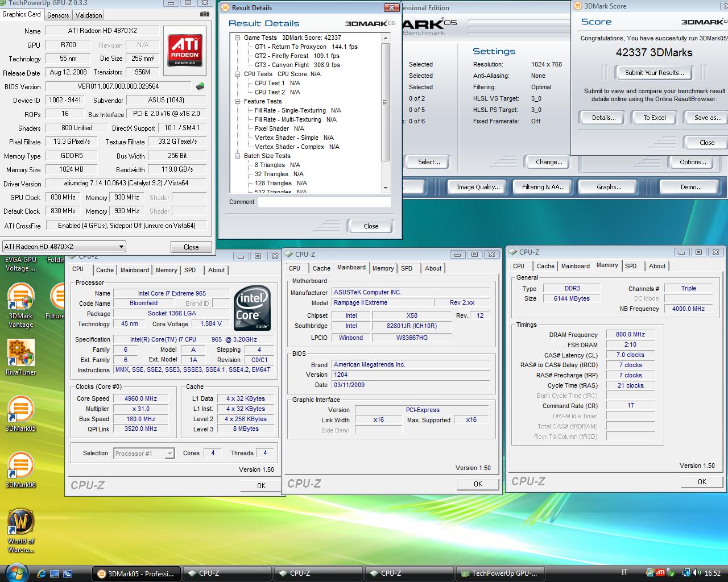Switch to 3DMark05 Professional taskbar button
The width and height of the screenshot is (728, 582).
[136, 573]
